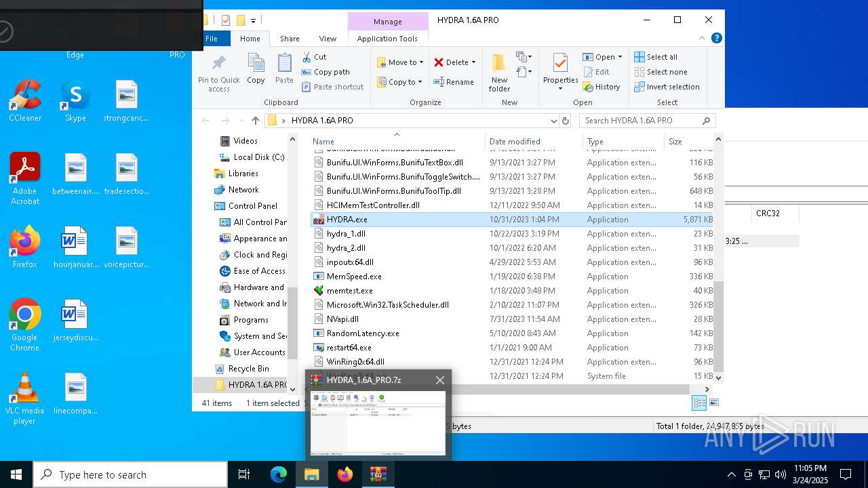Viewport: 868px width, 488px height.
Task: Switch to the Share tab
Action: tap(290, 39)
